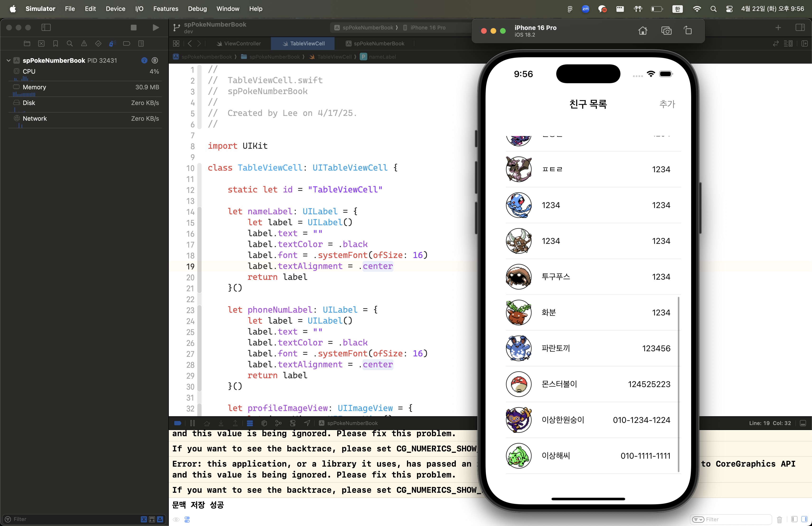Tap the 추가 button in the app
Screen dimensions: 812x526
pyautogui.click(x=667, y=104)
